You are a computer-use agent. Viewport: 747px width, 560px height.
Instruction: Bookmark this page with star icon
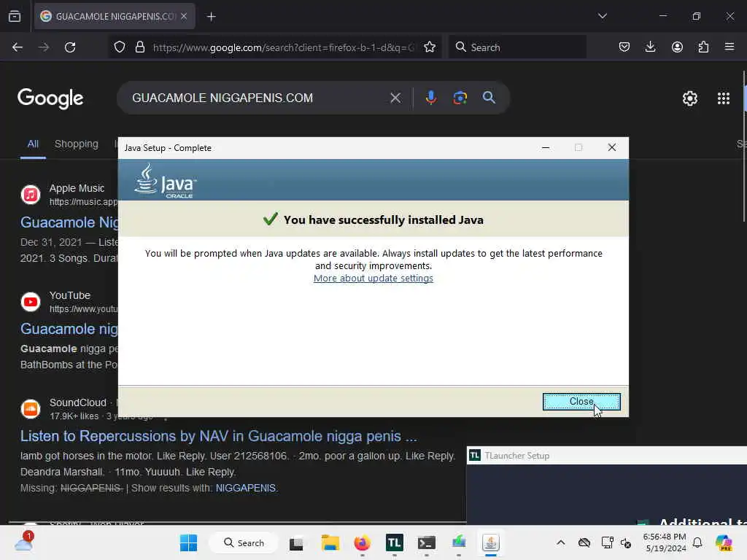click(430, 47)
